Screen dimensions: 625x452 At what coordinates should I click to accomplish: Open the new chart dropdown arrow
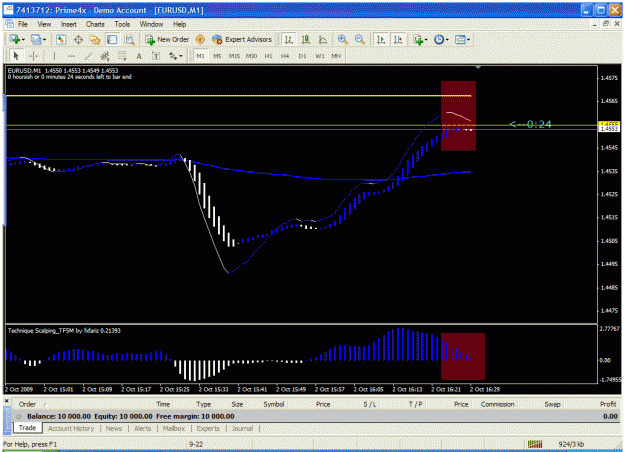(23, 39)
